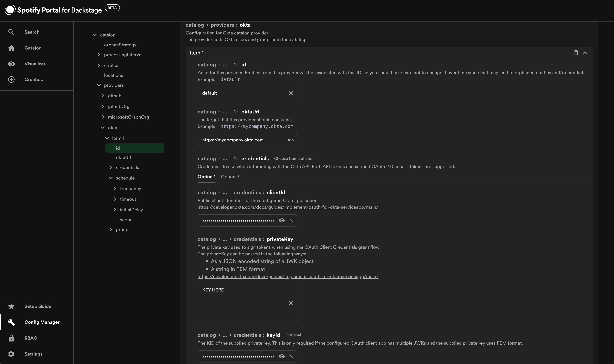Collapse Item 1 in the tree
614x364 pixels.
(x=107, y=138)
